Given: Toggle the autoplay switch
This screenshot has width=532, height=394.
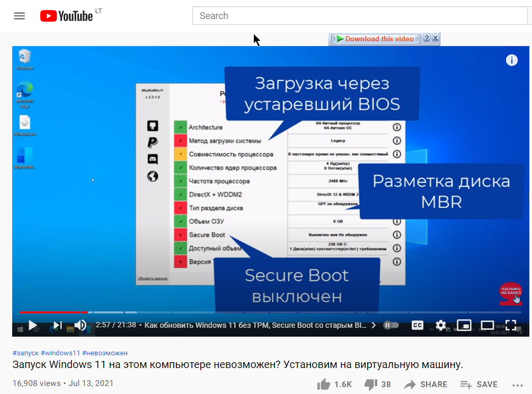Looking at the screenshot, I should (x=391, y=325).
